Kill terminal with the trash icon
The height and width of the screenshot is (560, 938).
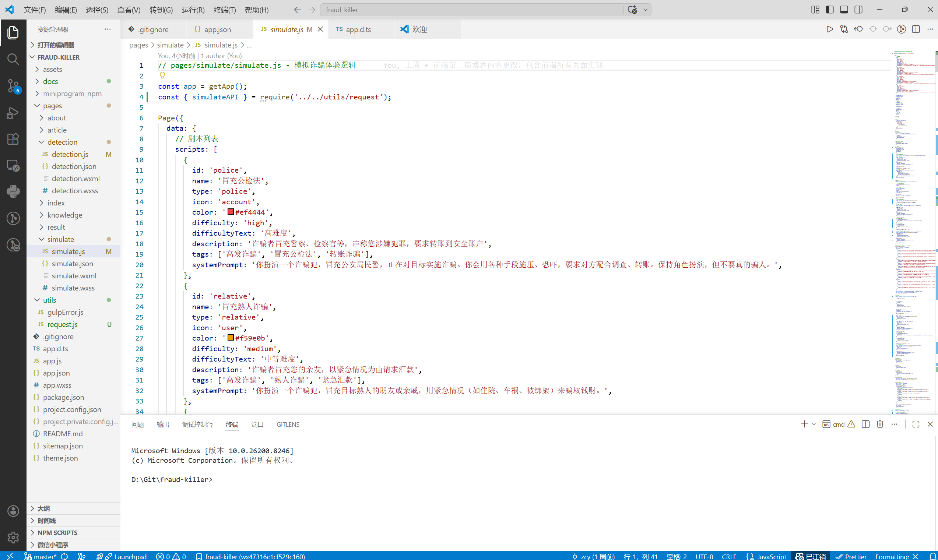[880, 424]
